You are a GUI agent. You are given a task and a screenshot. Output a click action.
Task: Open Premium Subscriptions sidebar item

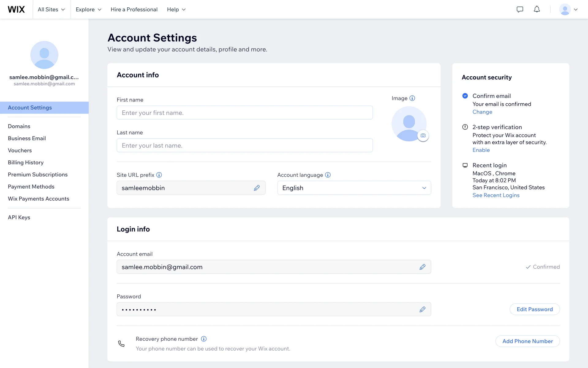38,174
